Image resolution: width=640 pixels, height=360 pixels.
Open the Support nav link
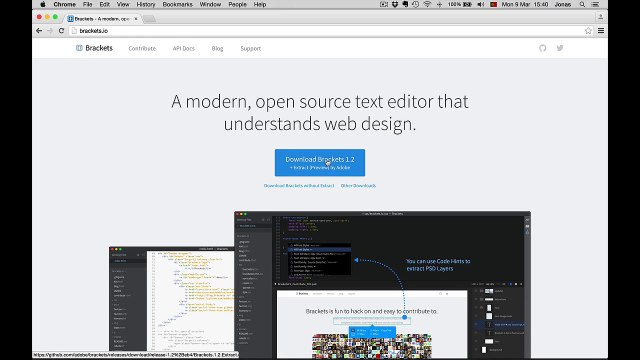[251, 49]
